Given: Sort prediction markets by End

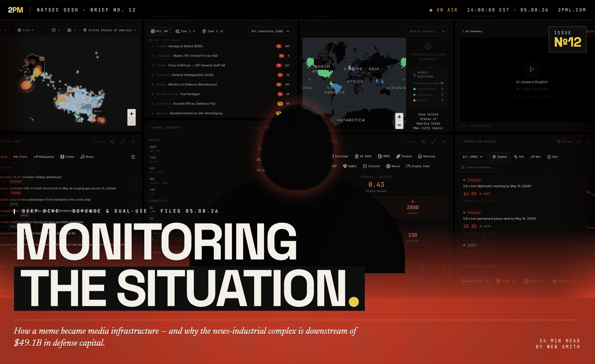Looking at the screenshot, I should 552,157.
